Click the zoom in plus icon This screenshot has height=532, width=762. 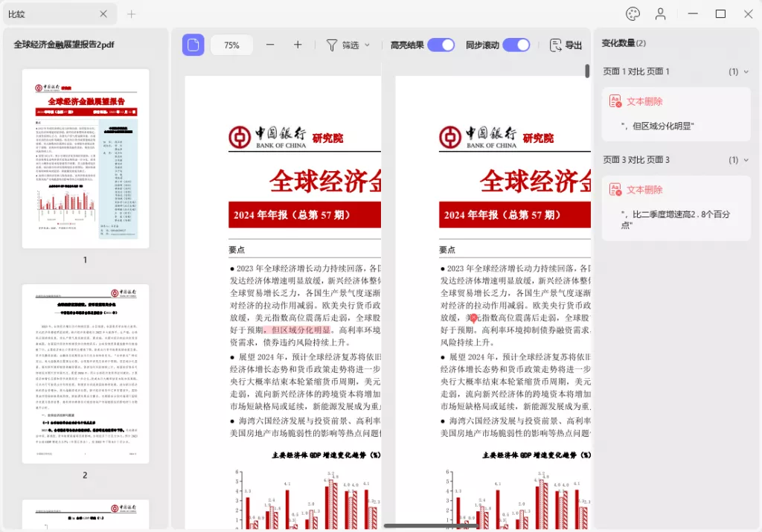click(297, 45)
